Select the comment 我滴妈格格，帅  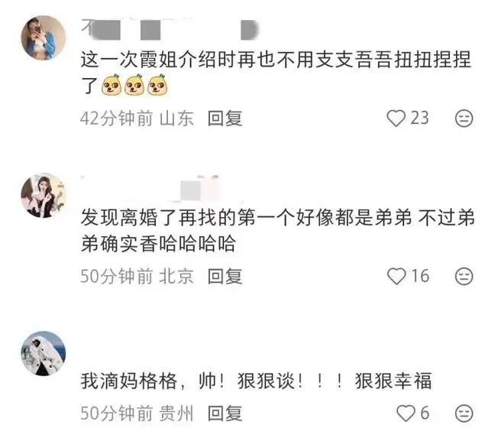pos(256,381)
